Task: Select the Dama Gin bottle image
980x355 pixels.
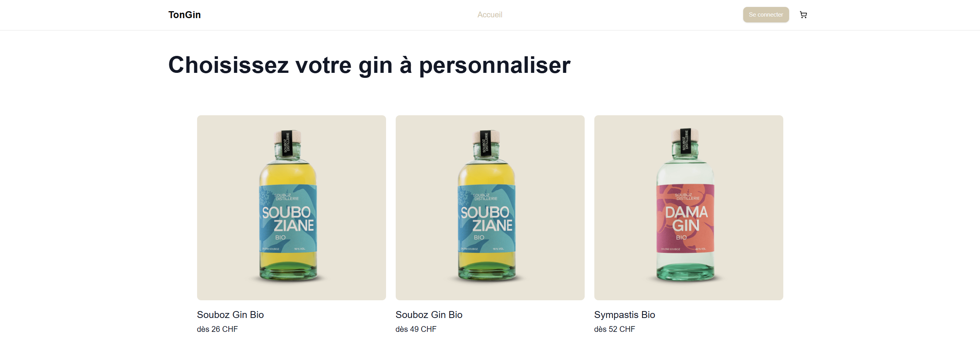Action: (x=688, y=207)
